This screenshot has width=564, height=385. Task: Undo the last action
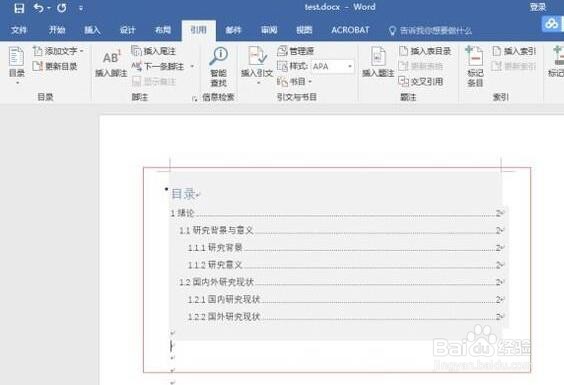pos(38,8)
